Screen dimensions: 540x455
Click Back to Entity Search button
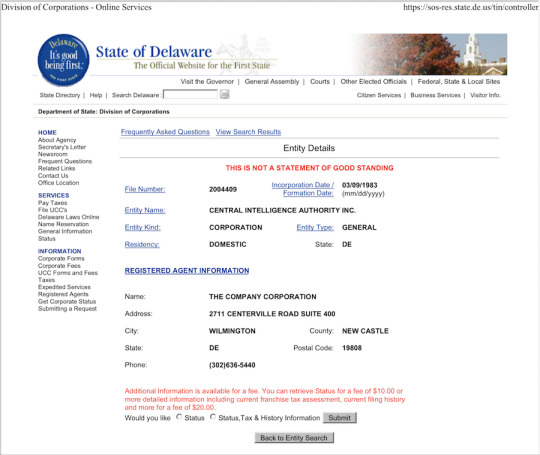tap(294, 438)
